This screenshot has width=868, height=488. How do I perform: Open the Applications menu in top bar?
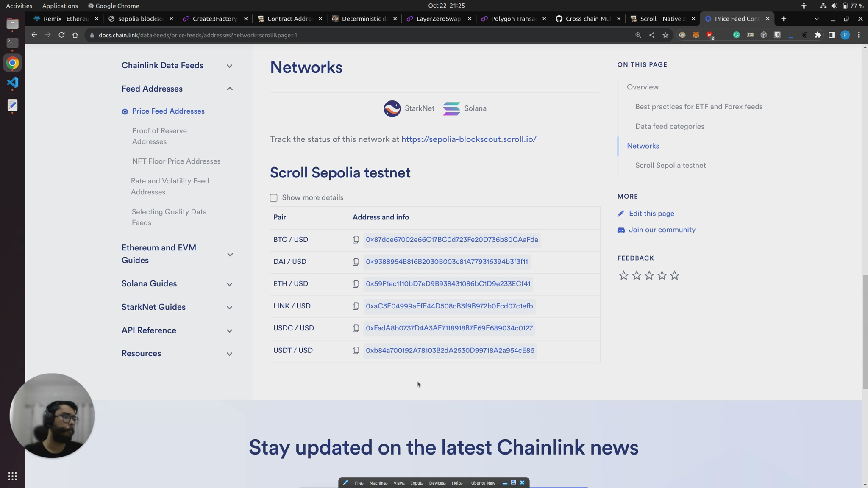60,6
